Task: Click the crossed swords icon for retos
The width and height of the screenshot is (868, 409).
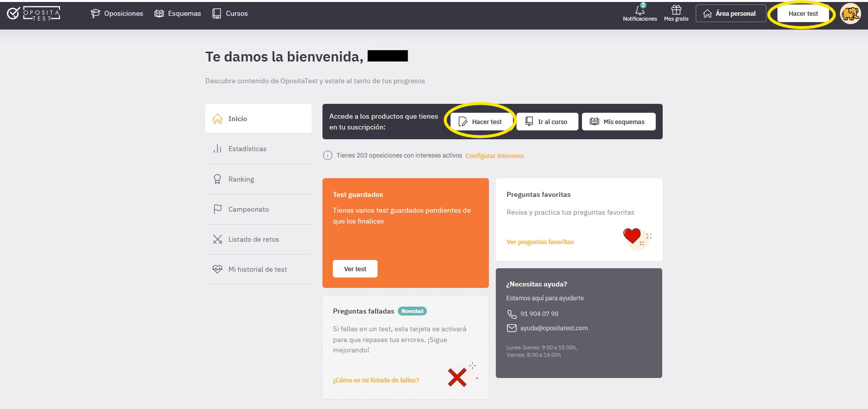Action: click(x=217, y=239)
